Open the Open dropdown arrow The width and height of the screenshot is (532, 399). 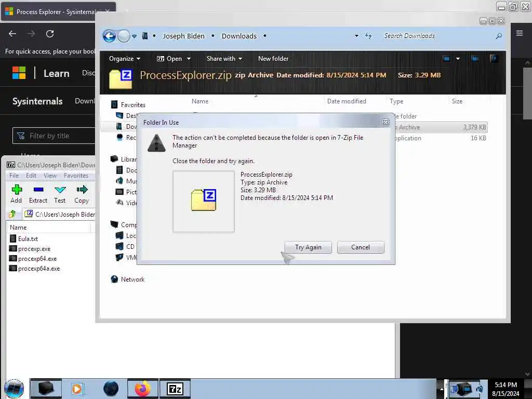(189, 59)
